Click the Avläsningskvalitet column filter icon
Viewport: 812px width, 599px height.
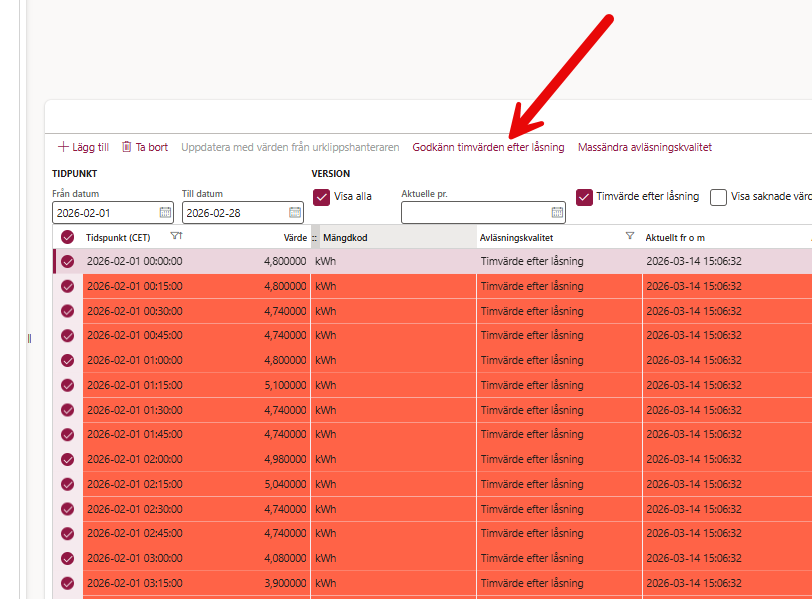pos(630,237)
